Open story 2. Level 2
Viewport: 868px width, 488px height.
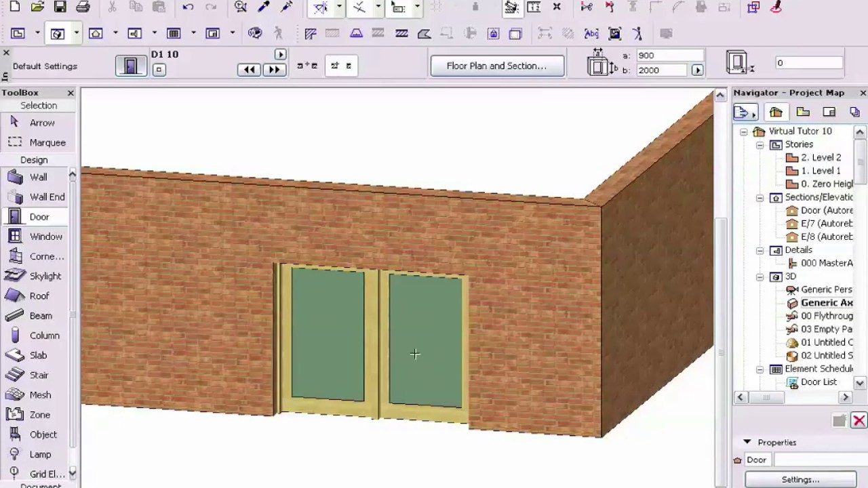coord(813,158)
